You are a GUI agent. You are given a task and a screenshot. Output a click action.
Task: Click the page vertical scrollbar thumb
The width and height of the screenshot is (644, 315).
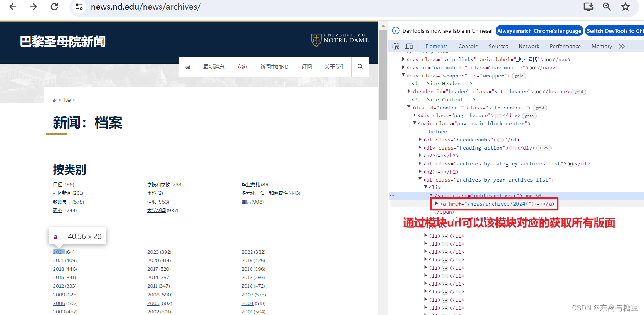click(383, 75)
